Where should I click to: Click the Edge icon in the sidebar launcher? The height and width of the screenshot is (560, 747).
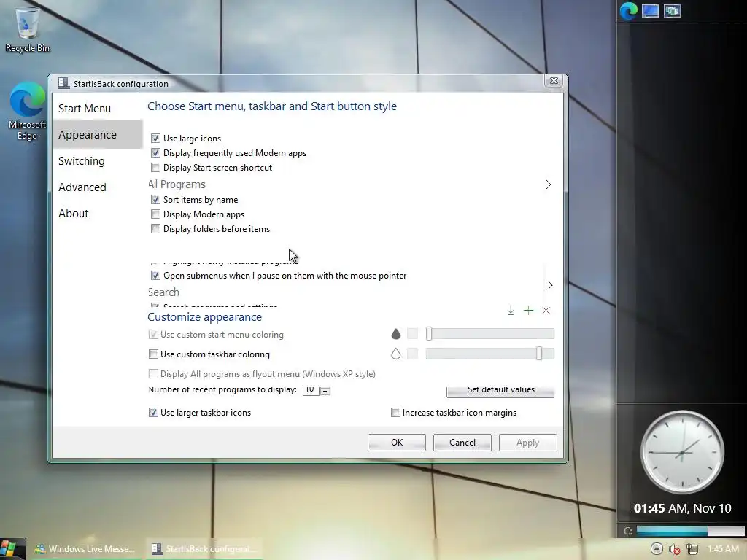coord(628,11)
